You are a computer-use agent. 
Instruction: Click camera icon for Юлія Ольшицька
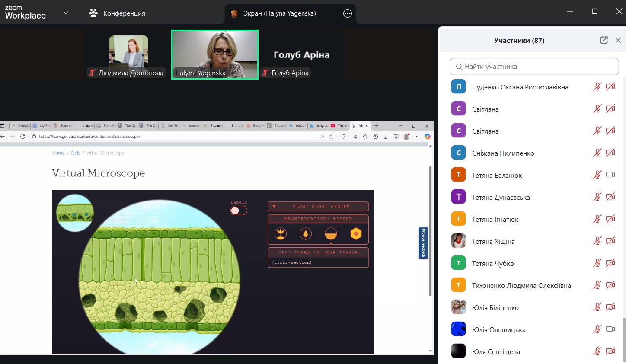coord(610,329)
